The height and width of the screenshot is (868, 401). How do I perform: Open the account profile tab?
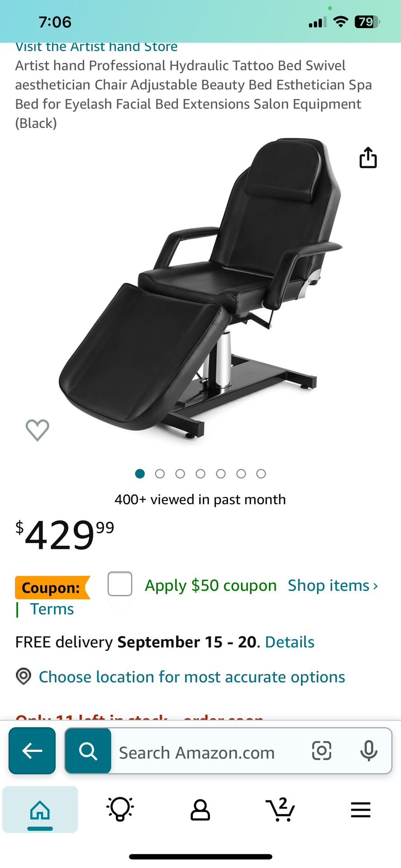coord(200,809)
